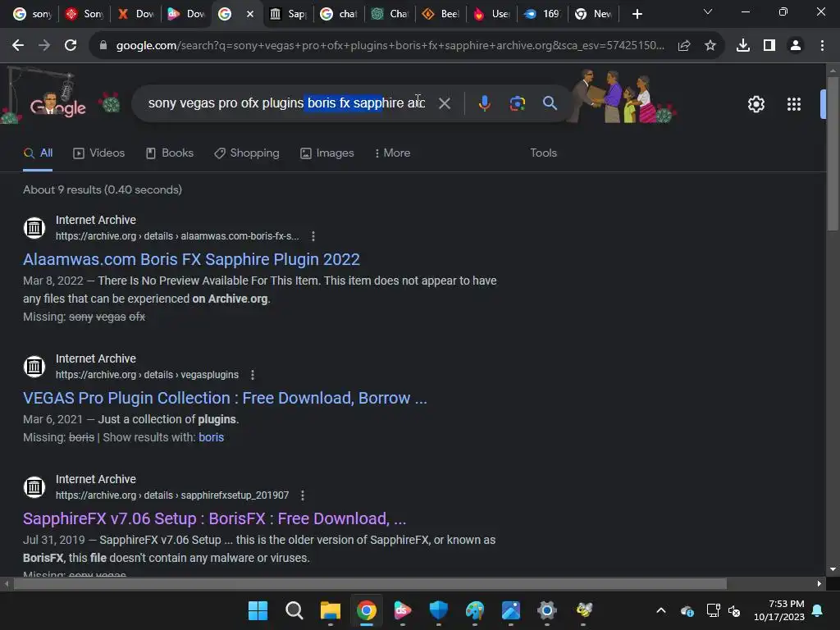Clear the search box with the X

[x=444, y=103]
